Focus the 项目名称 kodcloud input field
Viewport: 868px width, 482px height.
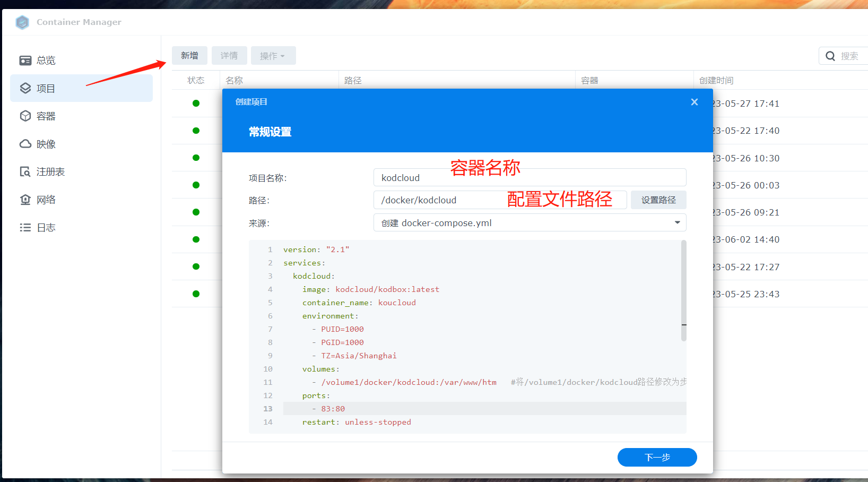point(530,177)
